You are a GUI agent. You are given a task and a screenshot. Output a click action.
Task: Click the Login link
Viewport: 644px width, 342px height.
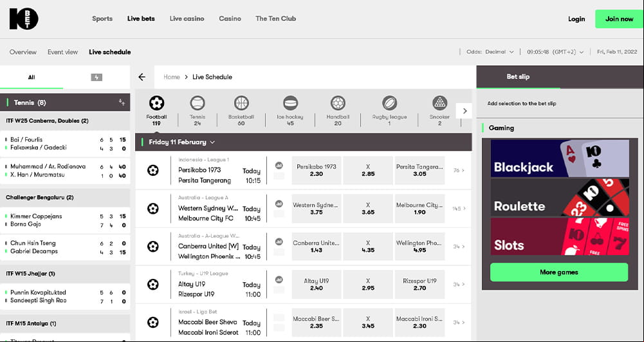tap(576, 19)
